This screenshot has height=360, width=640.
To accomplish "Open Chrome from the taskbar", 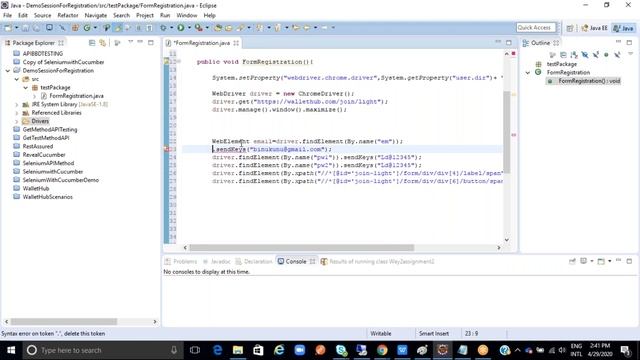I will point(382,350).
